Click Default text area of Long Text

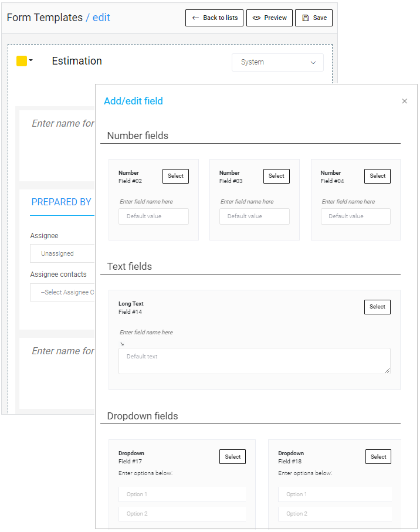click(254, 361)
